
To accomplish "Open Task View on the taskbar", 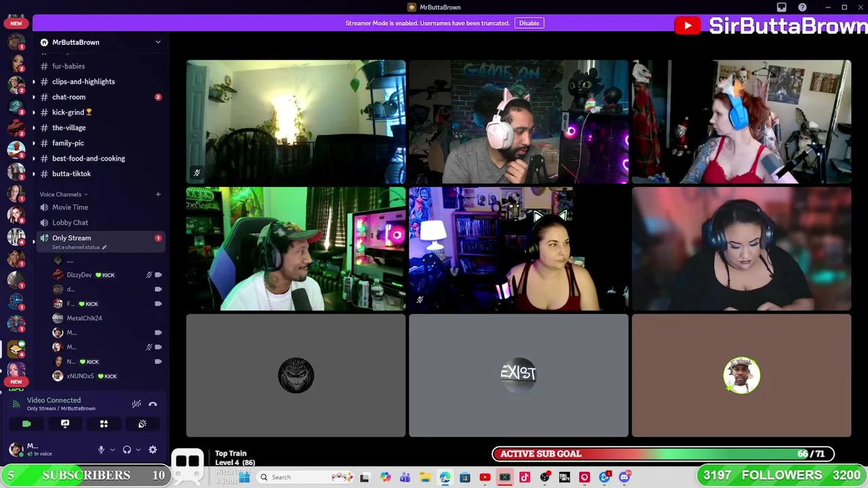I will [x=364, y=477].
